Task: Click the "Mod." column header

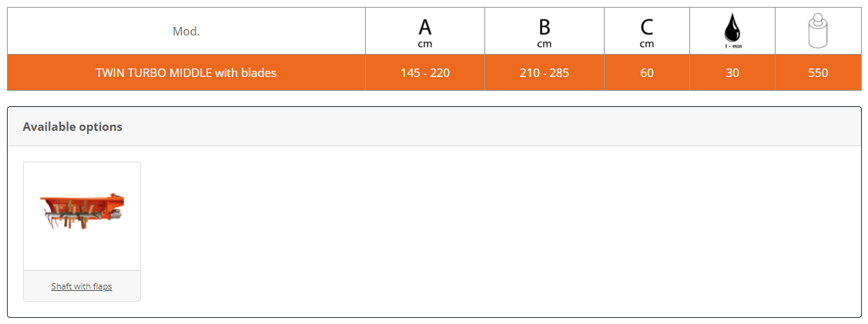Action: pyautogui.click(x=186, y=32)
